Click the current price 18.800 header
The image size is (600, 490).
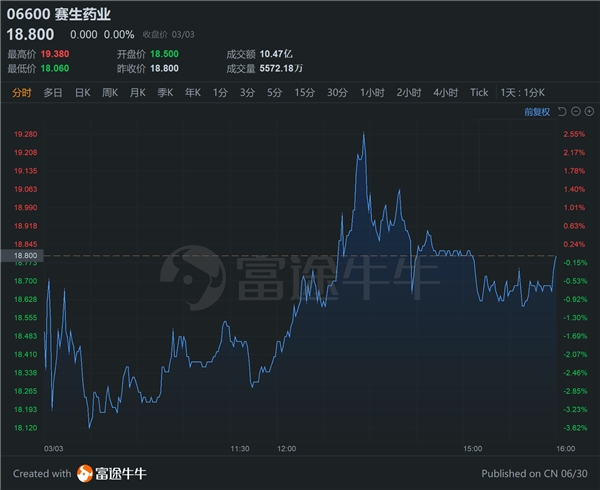coord(30,34)
